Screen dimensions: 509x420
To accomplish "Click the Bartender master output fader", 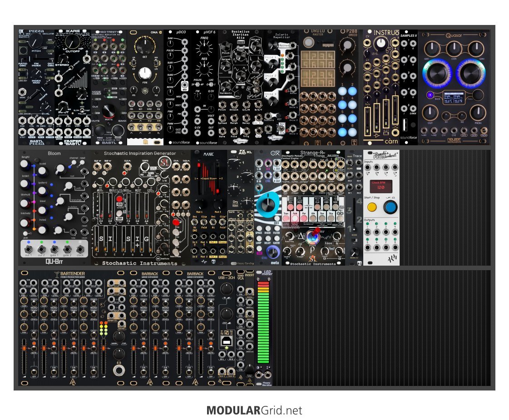I will [x=104, y=356].
